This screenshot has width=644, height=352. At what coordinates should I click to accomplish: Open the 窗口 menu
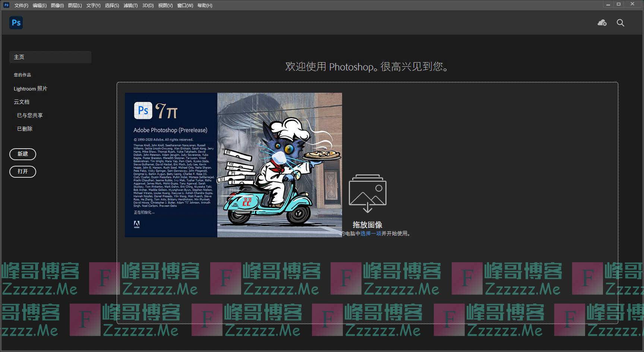184,5
